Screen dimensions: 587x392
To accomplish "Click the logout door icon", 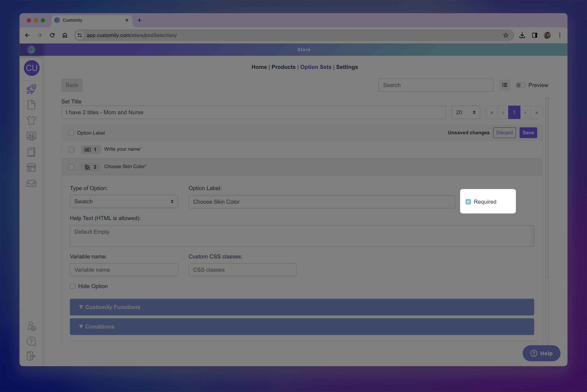I will pos(31,356).
